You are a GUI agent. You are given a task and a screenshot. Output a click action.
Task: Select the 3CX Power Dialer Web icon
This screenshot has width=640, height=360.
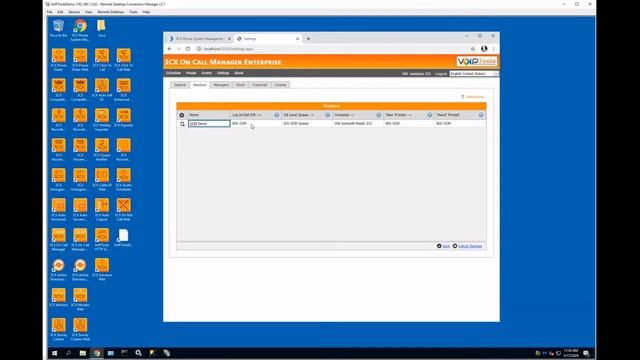tap(80, 60)
